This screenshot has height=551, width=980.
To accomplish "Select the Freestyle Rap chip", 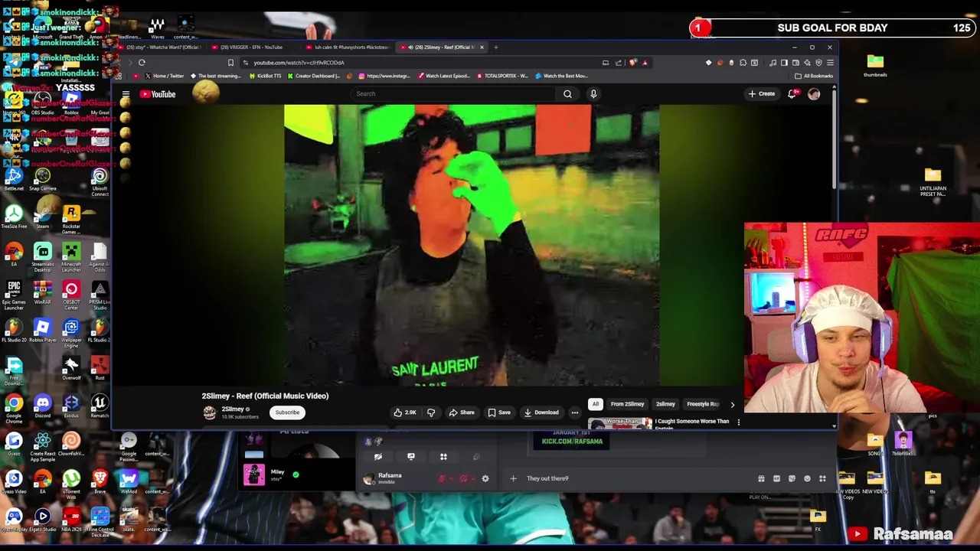I will tap(702, 404).
